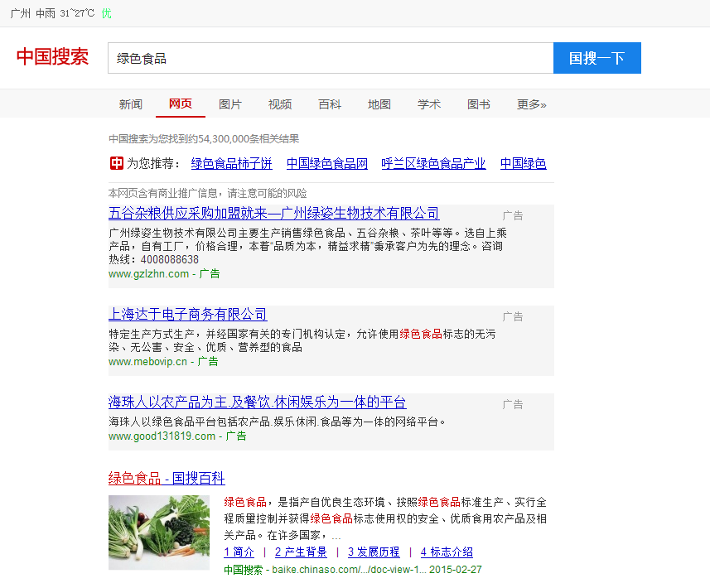This screenshot has width=710, height=588.
Task: Click the 国搜一下 search button
Action: [596, 58]
